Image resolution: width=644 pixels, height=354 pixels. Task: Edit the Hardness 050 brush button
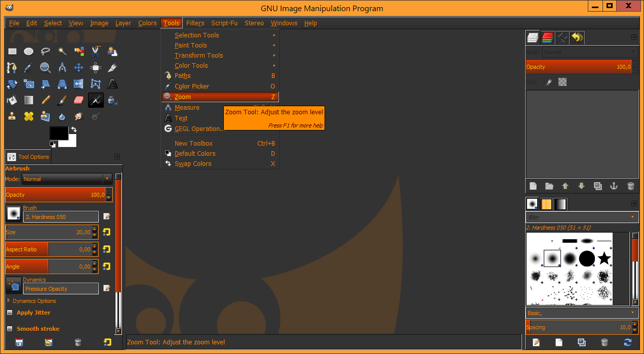point(107,216)
